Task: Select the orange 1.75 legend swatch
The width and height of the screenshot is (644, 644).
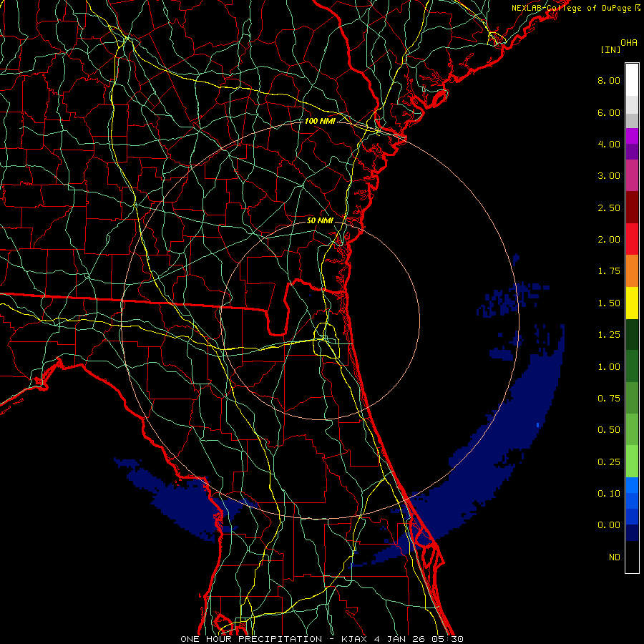Action: [x=632, y=270]
